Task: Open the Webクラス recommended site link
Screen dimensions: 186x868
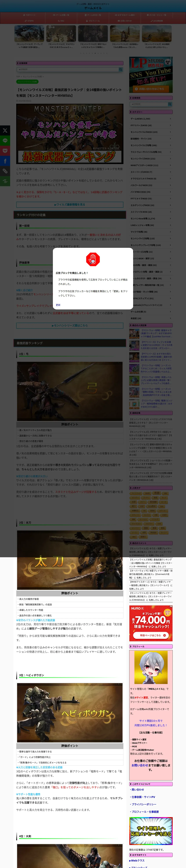Action: (137, 861)
